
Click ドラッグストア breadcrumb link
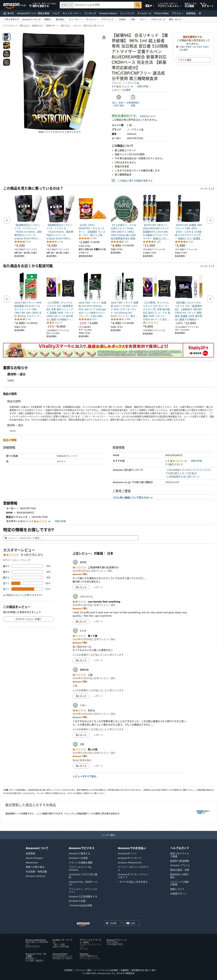(x=10, y=26)
